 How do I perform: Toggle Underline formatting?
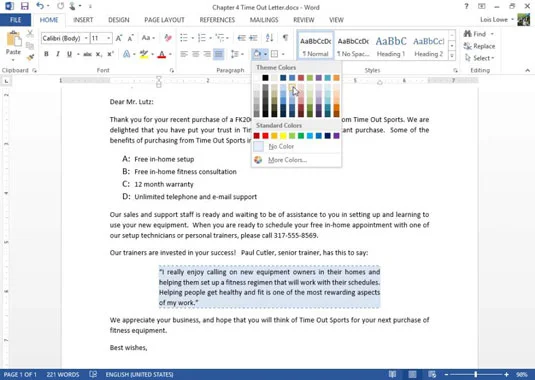click(69, 54)
